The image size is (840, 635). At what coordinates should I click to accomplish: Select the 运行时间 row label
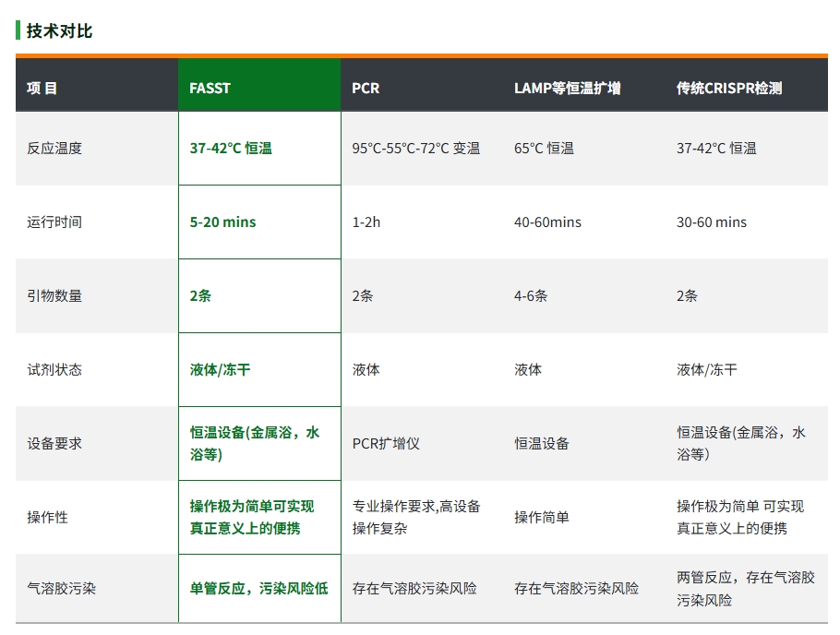coord(54,222)
